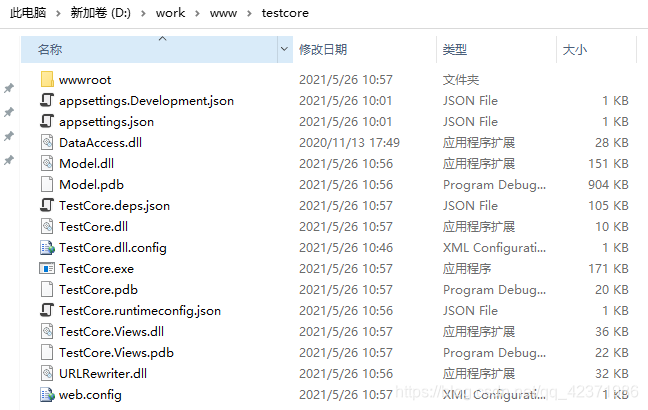Viewport: 648px width, 410px height.
Task: Expand breadcrumb chevron after 新加卷 (D:)
Action: click(x=143, y=14)
